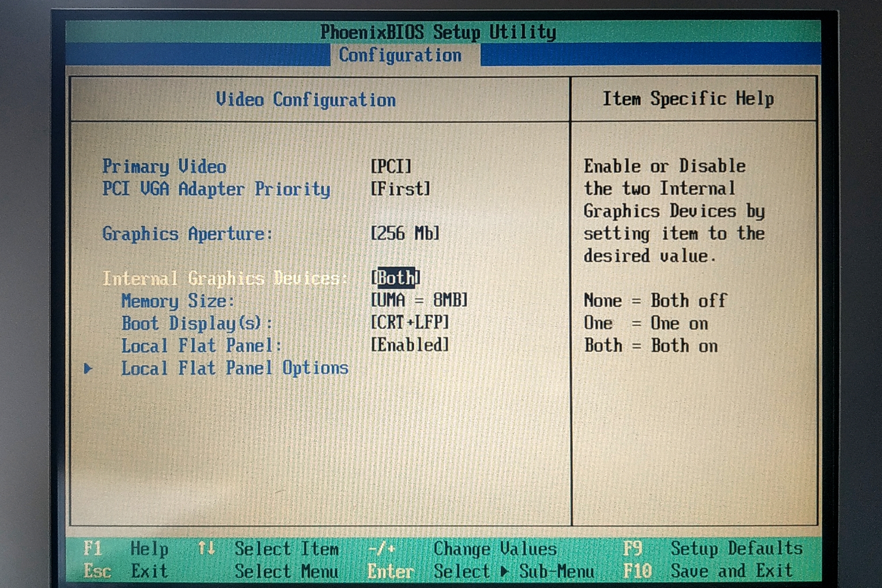Toggle the Internal Graphics Devices Both value

(x=396, y=278)
